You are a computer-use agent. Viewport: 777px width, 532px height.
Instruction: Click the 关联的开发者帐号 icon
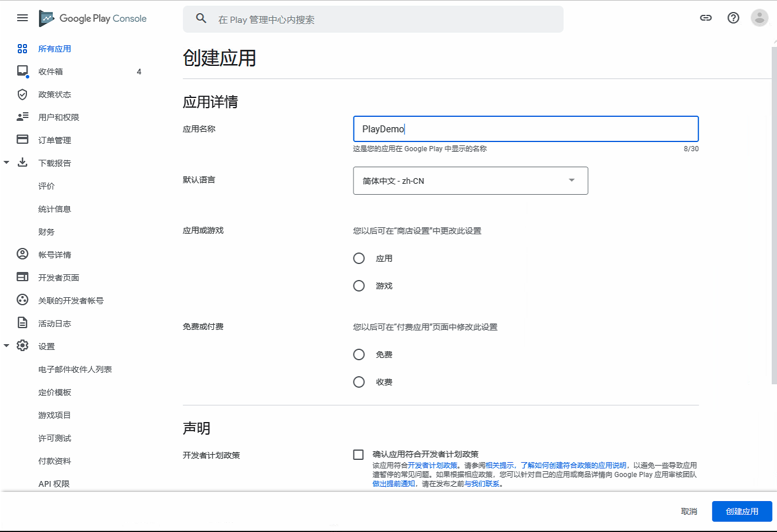tap(22, 300)
